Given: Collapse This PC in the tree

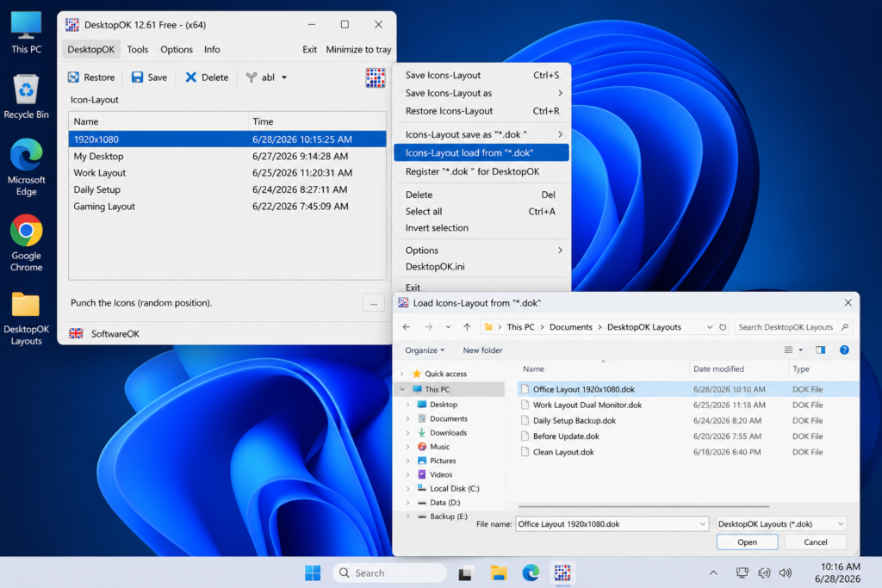Looking at the screenshot, I should (x=402, y=390).
